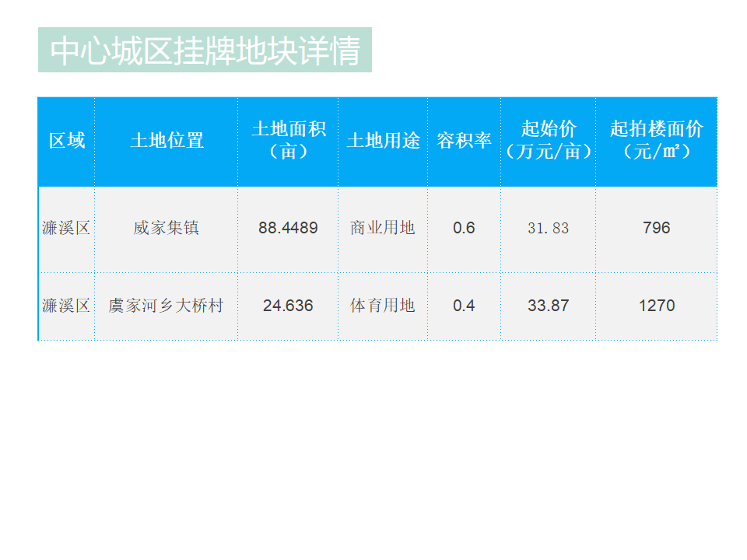Viewport: 747px width, 560px height.
Task: Click the title 中心城区挂牌地块详情
Action: [205, 50]
